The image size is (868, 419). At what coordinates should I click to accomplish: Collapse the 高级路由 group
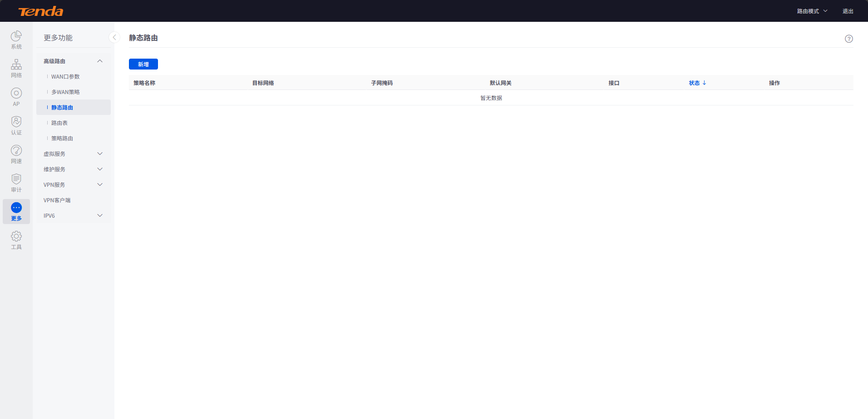point(73,61)
